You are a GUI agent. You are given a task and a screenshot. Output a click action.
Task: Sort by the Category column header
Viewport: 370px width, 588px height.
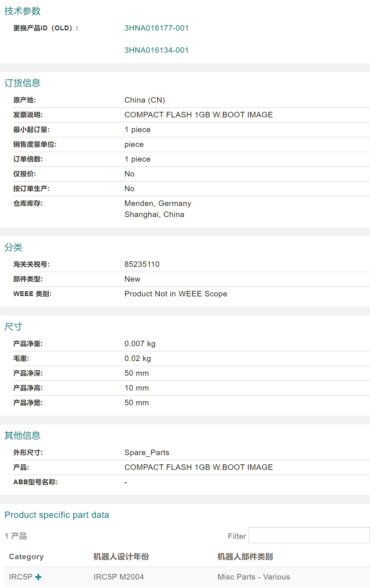click(26, 557)
